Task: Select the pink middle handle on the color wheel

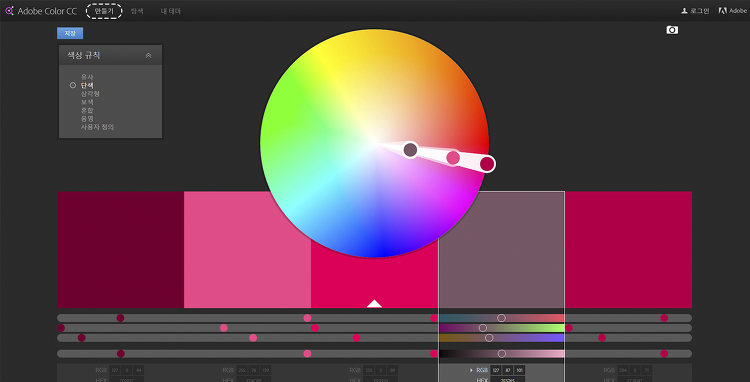Action: pyautogui.click(x=453, y=157)
